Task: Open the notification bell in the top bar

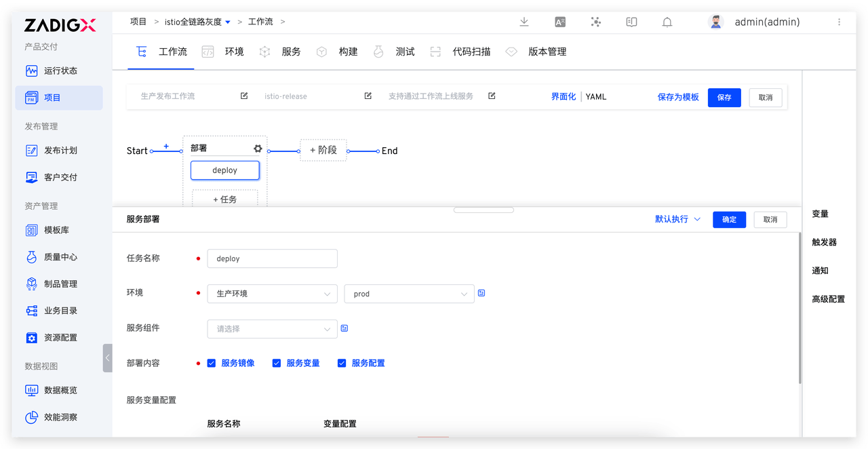Action: tap(667, 22)
